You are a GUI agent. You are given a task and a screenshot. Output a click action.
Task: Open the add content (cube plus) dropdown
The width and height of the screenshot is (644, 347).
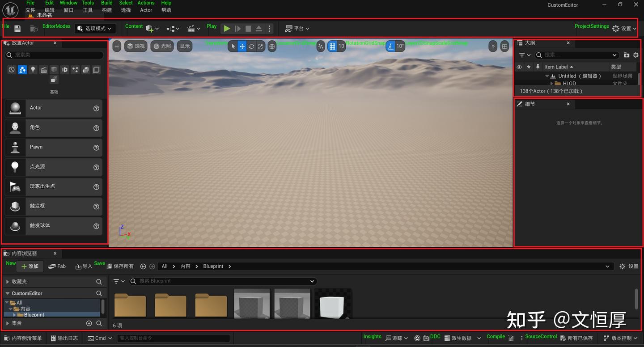153,29
